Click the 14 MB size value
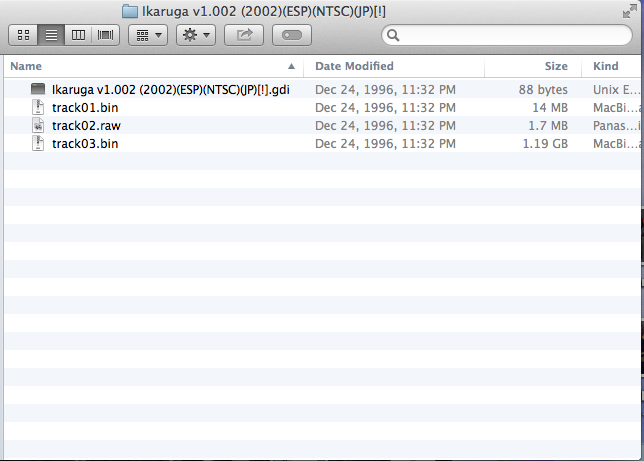Screen dimensions: 644x461 click(x=550, y=108)
